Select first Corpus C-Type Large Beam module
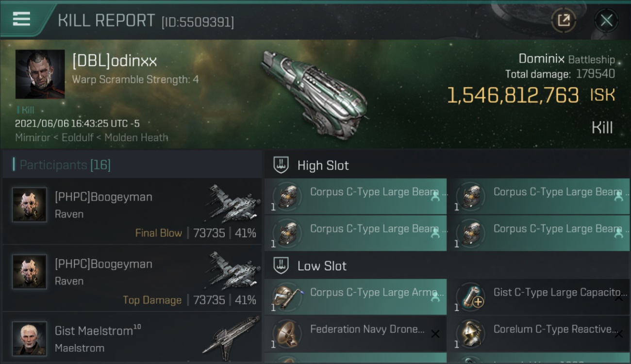 click(356, 197)
